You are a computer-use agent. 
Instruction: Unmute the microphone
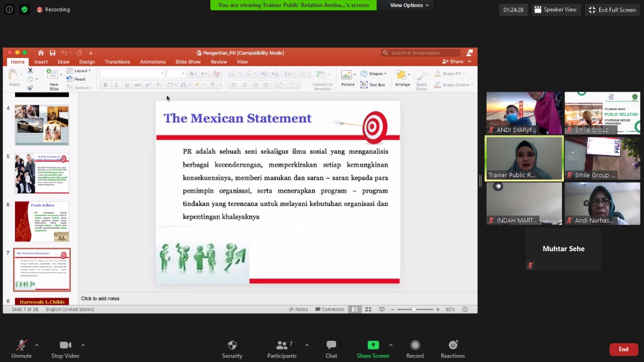click(21, 345)
